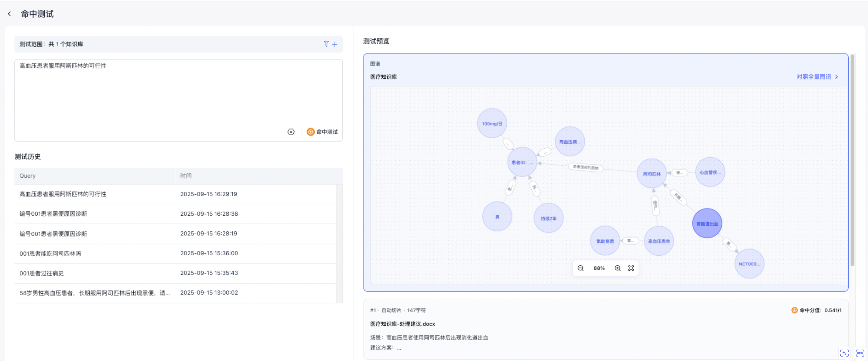Select history row 编号001患者黑便原因诊断 at 16:28:38
The image size is (868, 361).
[x=53, y=214]
